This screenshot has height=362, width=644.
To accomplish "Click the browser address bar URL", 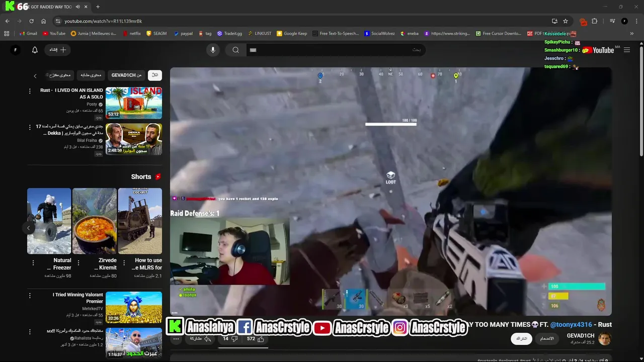I will (x=103, y=21).
